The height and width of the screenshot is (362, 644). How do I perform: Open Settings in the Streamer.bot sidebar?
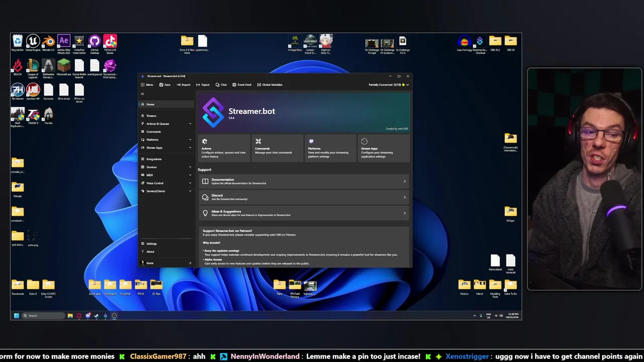167,243
